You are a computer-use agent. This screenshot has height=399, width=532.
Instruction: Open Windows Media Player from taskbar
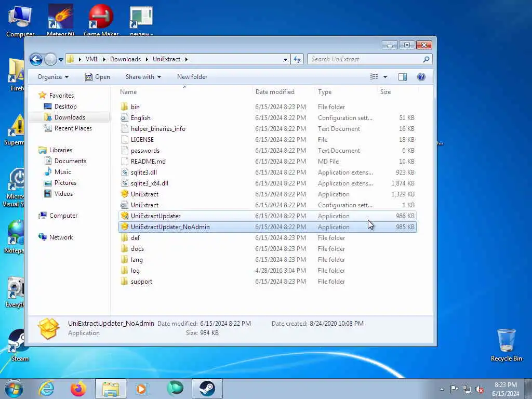point(141,389)
